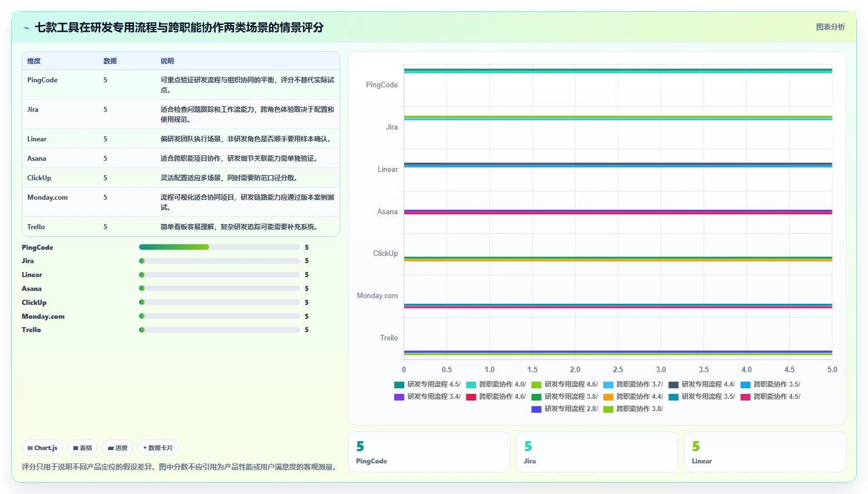This screenshot has width=868, height=494.
Task: Click the chart title 七款工具在研发专用流程…情景评分
Action: point(179,28)
